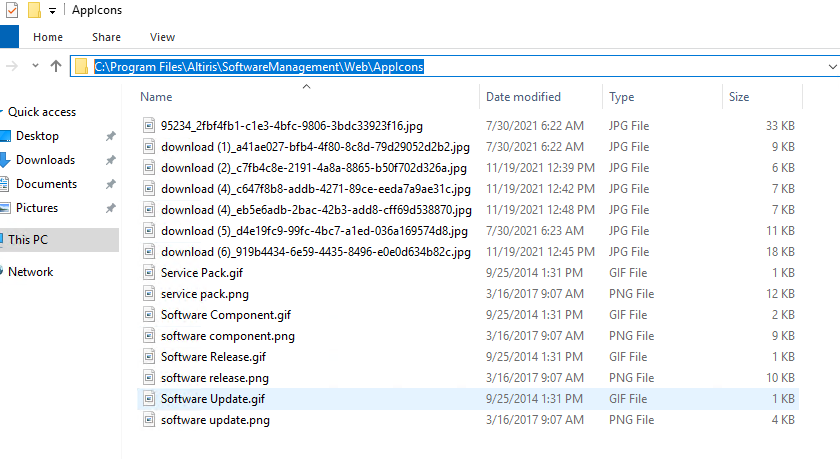
Task: Click file icon of software update.png
Action: pos(149,419)
